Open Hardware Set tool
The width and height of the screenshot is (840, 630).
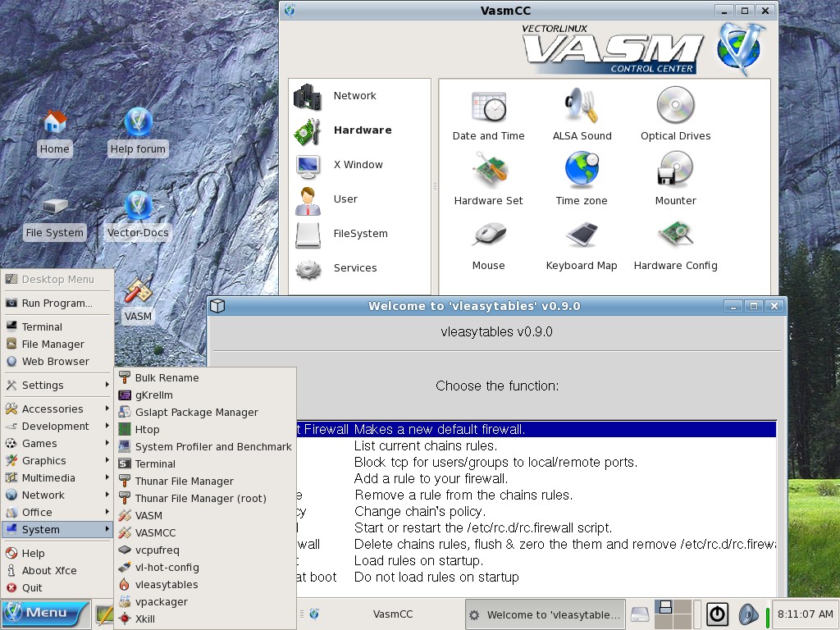pos(488,180)
